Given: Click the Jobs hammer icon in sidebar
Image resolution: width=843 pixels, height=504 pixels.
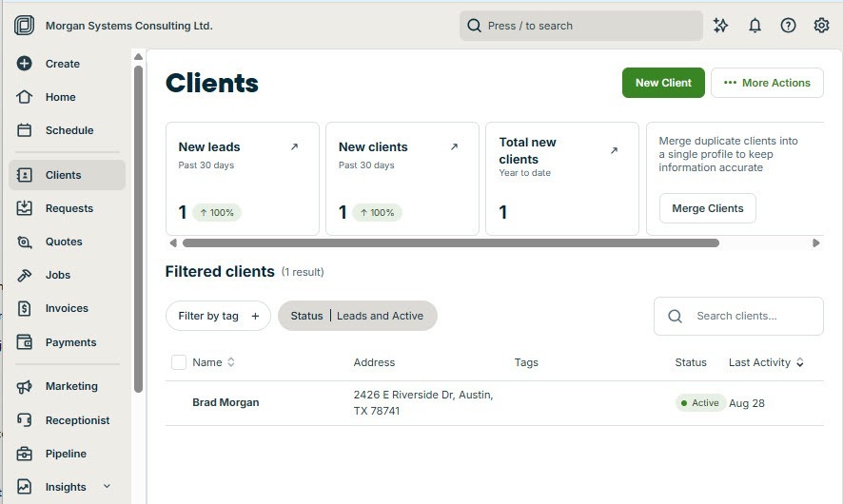Looking at the screenshot, I should [24, 275].
